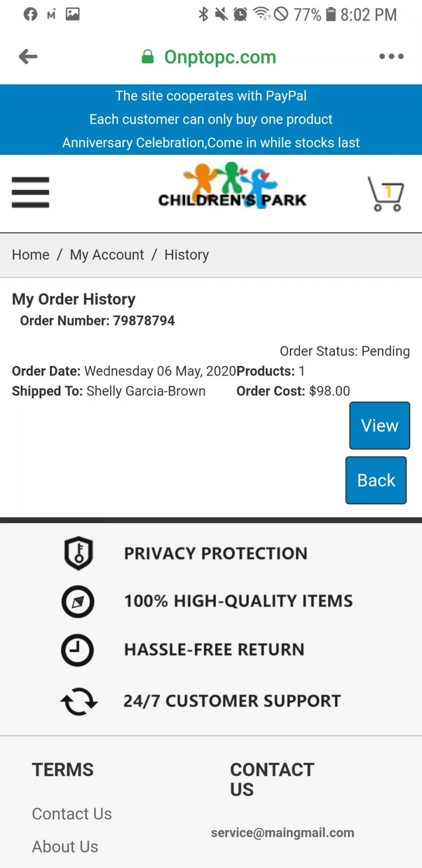Open the hamburger navigation menu

30,192
